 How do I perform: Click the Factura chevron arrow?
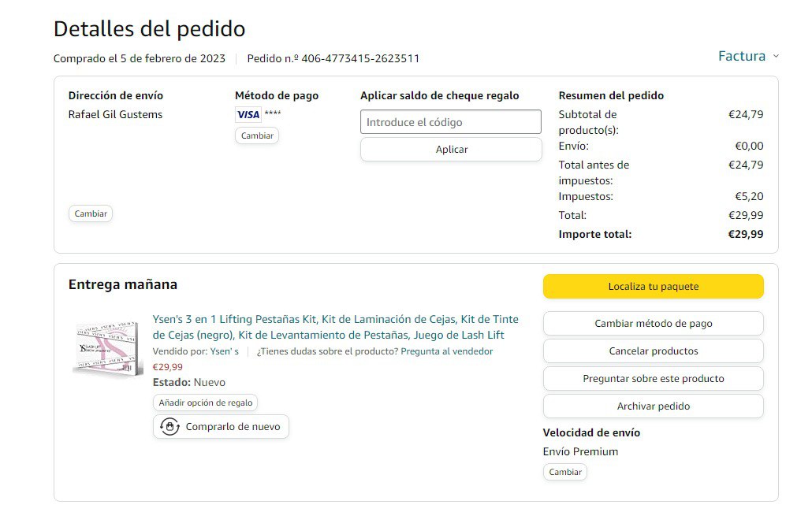[x=776, y=56]
